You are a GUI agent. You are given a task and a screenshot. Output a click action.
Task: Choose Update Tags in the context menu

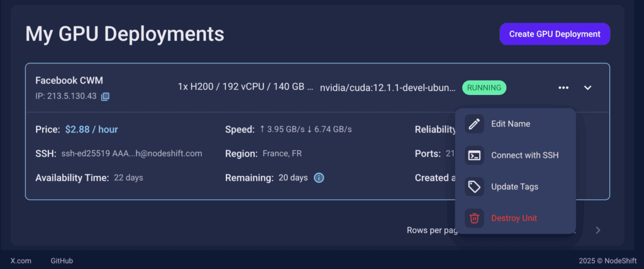tap(514, 187)
